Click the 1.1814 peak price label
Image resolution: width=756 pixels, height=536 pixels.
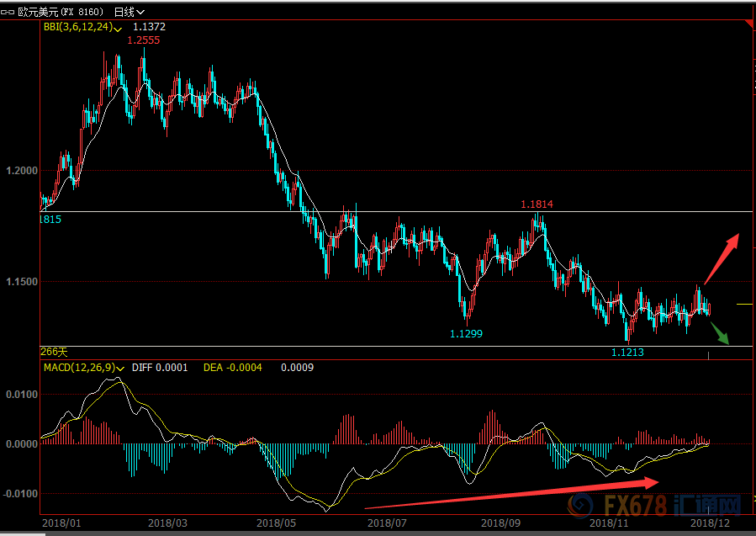(x=537, y=204)
